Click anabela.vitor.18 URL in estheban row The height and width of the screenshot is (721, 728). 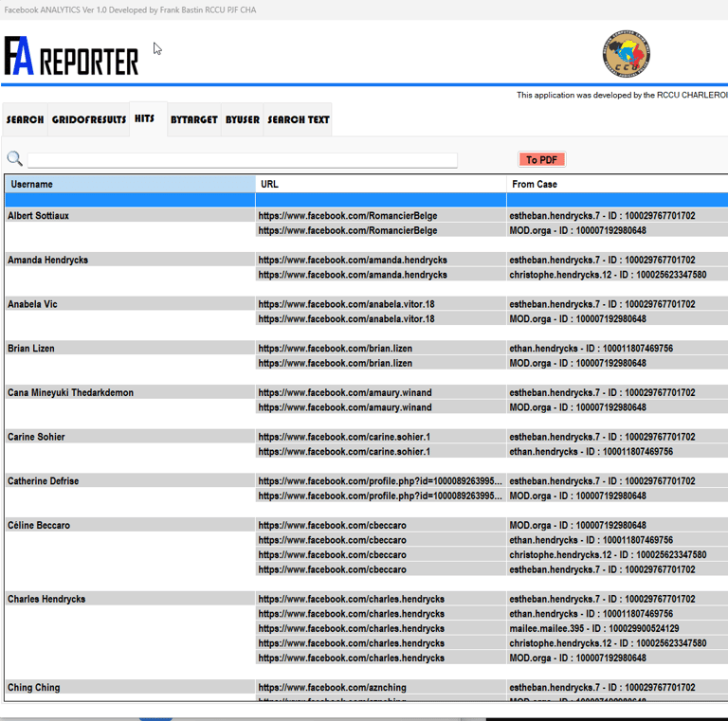[381, 304]
